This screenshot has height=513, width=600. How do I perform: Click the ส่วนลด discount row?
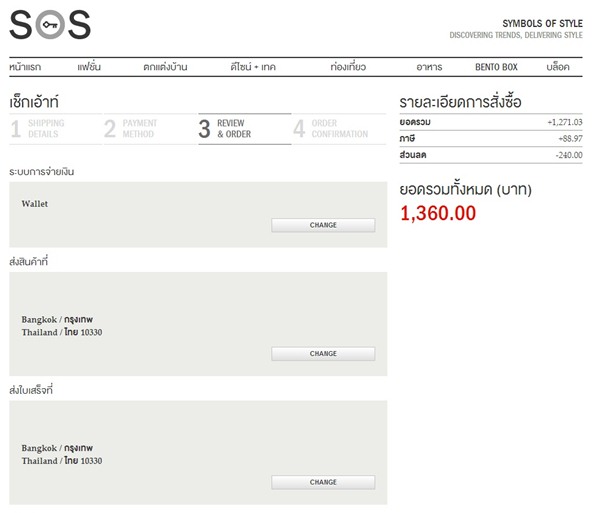[491, 155]
